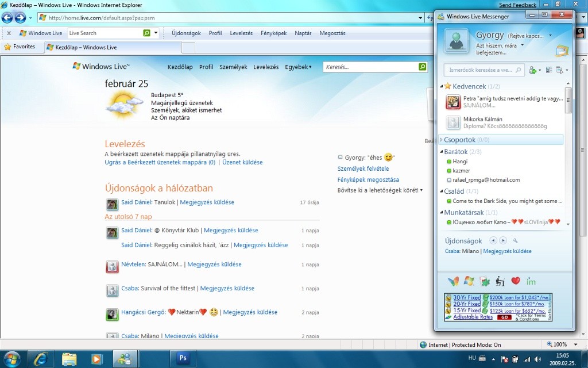588x368 pixels.
Task: Click the MSN butterfly icon in Messenger
Action: tap(454, 281)
